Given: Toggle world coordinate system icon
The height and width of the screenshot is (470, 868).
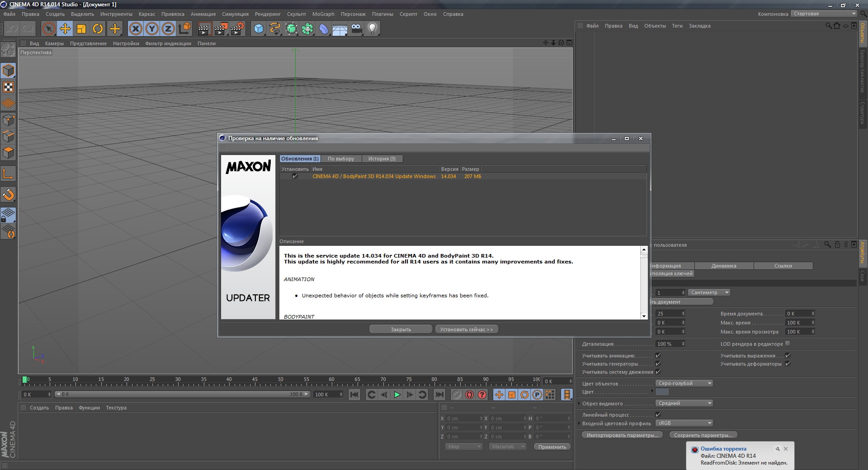Looking at the screenshot, I should click(x=184, y=28).
